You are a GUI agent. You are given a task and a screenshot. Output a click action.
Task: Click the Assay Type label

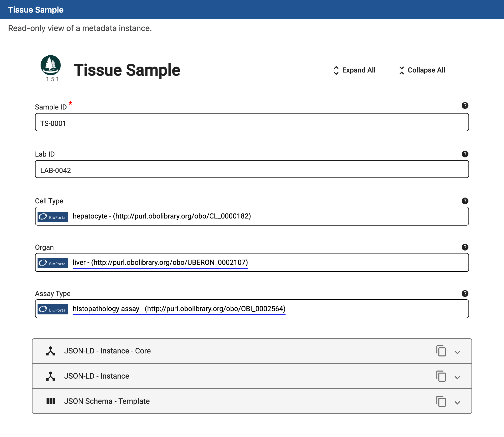click(x=53, y=294)
